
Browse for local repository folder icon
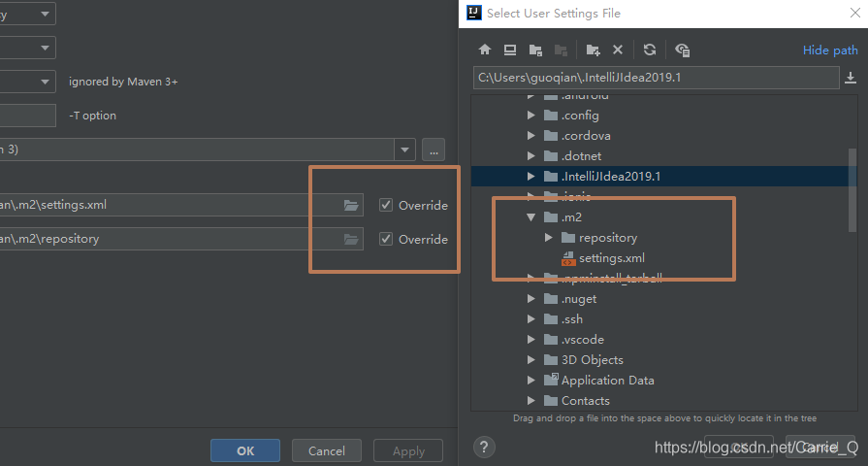351,240
